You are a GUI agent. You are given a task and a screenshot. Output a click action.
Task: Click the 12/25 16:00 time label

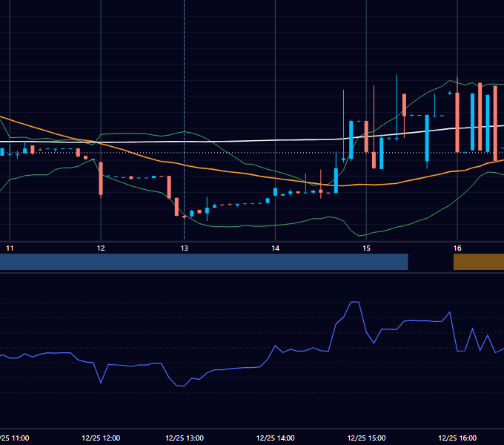[x=457, y=438]
